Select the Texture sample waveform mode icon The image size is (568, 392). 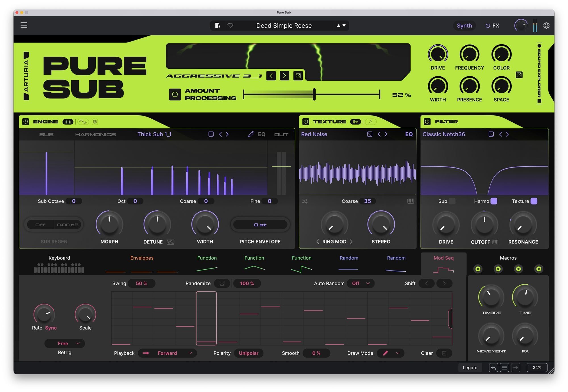coord(355,122)
